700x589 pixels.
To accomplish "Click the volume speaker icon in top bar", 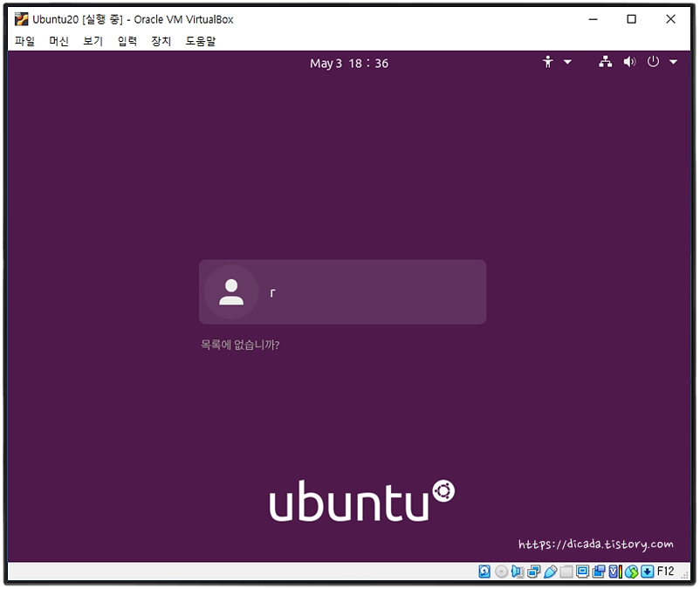I will coord(629,62).
